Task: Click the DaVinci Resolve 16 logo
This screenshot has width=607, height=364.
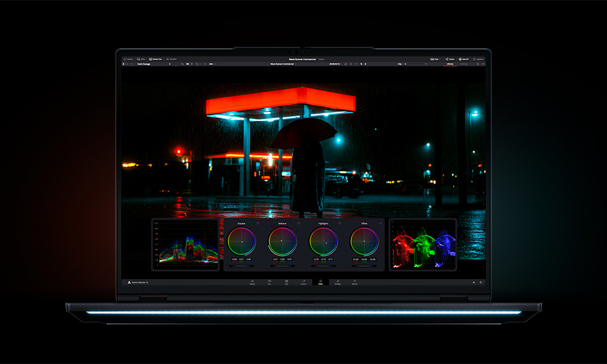Action: click(x=138, y=282)
